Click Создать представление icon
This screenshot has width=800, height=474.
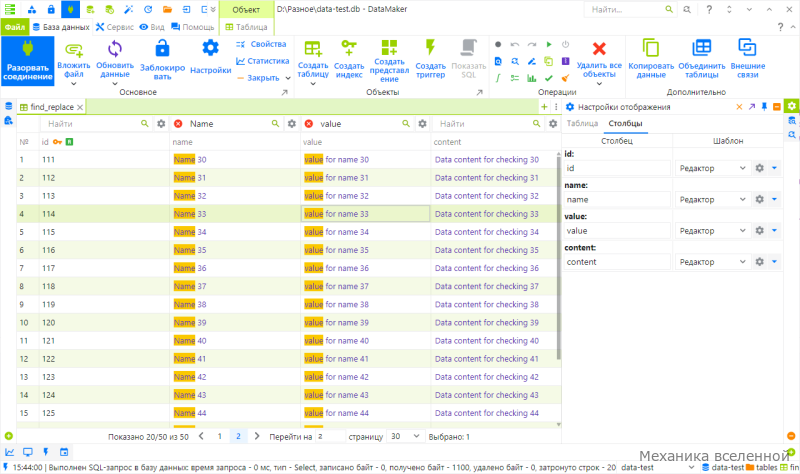[389, 47]
